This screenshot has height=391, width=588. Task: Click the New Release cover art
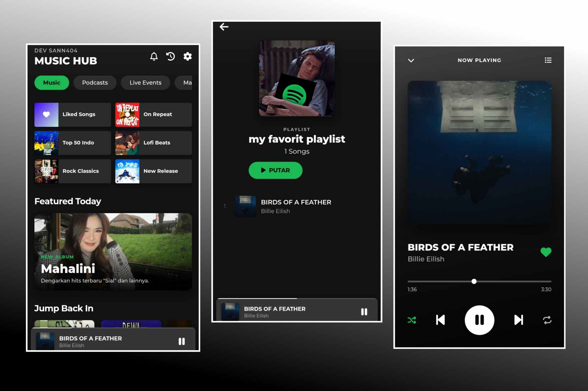(x=127, y=171)
